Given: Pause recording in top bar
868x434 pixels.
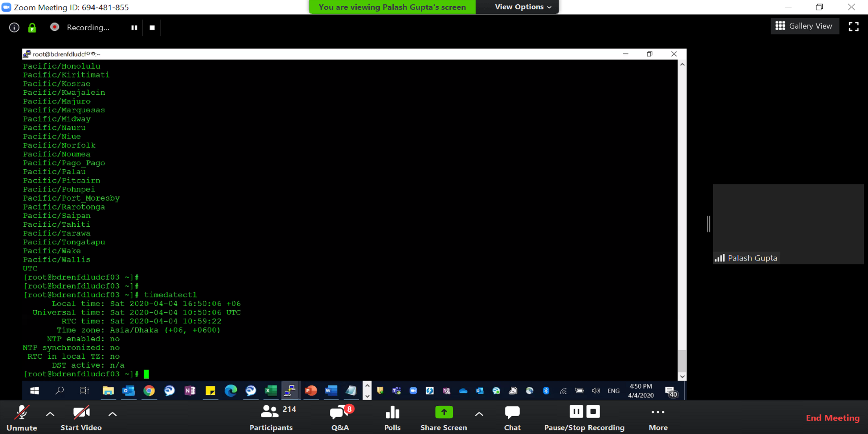Looking at the screenshot, I should [x=134, y=27].
